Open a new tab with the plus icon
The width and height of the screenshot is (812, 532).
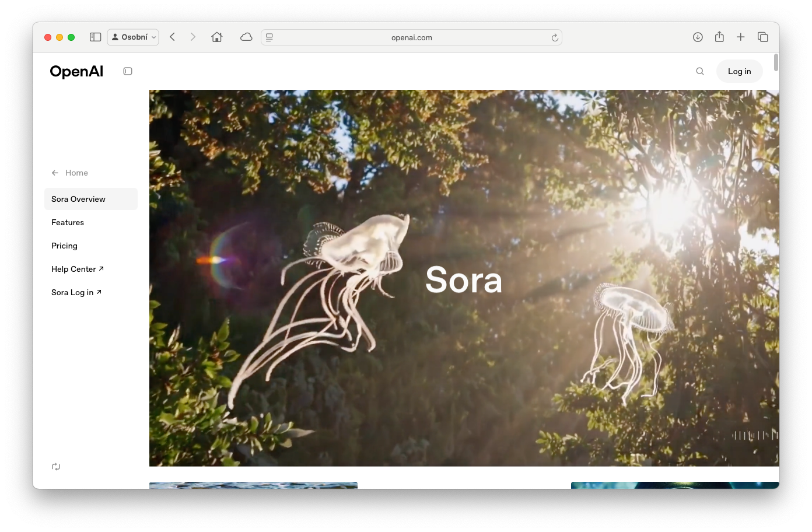741,37
